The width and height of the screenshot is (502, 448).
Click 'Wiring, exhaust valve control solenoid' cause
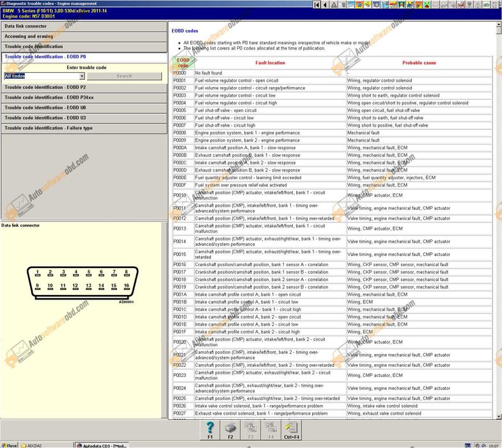(384, 413)
